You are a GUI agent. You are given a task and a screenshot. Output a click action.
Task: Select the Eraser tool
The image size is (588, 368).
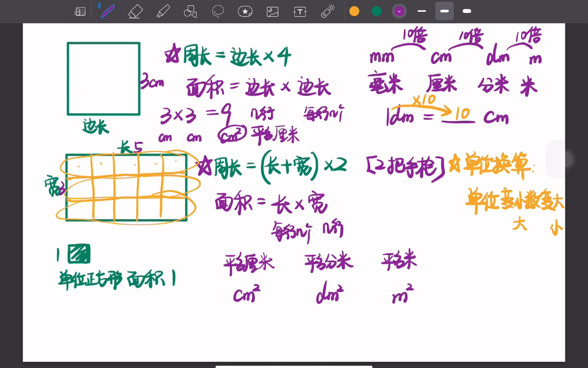coord(135,11)
